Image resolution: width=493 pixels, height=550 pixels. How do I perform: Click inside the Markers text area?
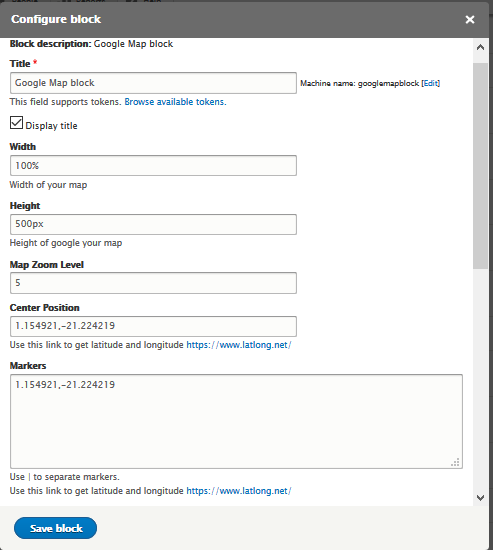[236, 421]
